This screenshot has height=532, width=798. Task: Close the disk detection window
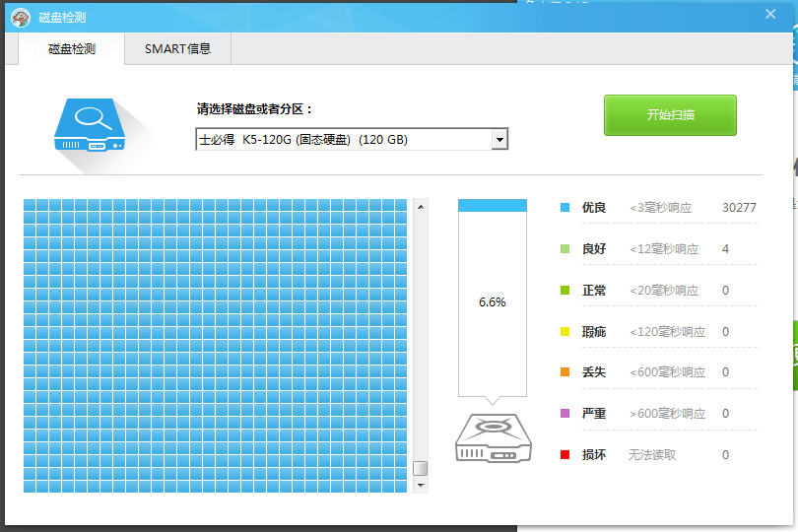(770, 14)
